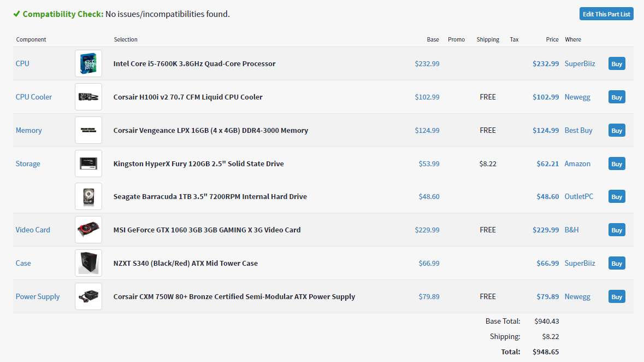Buy the Intel Core i5-7600K processor

click(617, 64)
